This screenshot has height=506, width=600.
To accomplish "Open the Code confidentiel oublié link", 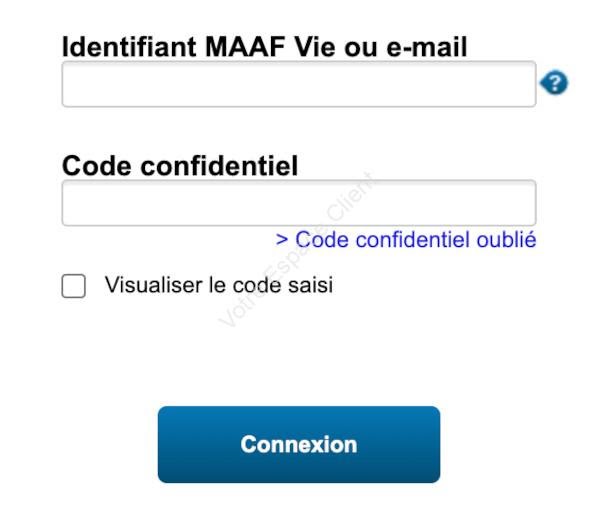I will click(406, 240).
